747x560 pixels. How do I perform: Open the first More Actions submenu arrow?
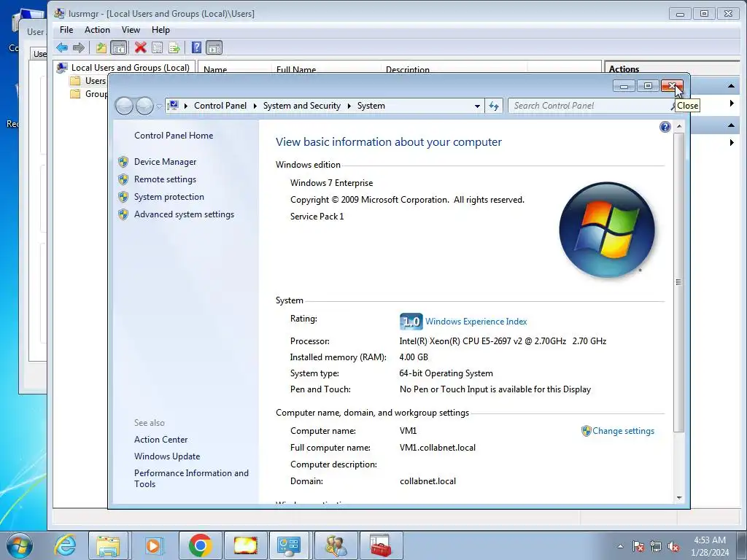732,104
